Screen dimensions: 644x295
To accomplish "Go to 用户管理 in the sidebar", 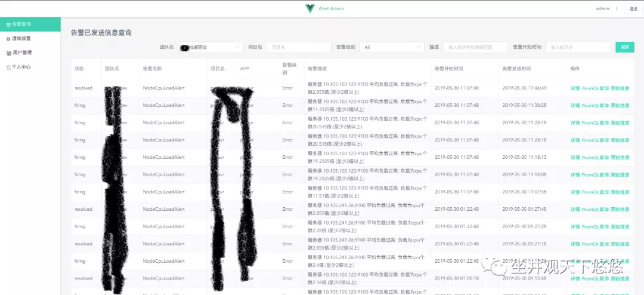I will pos(21,53).
